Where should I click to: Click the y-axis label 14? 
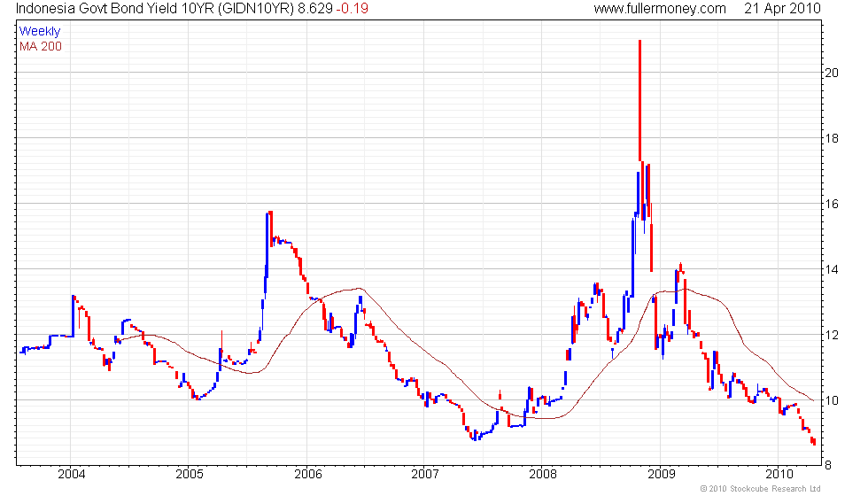click(x=832, y=269)
